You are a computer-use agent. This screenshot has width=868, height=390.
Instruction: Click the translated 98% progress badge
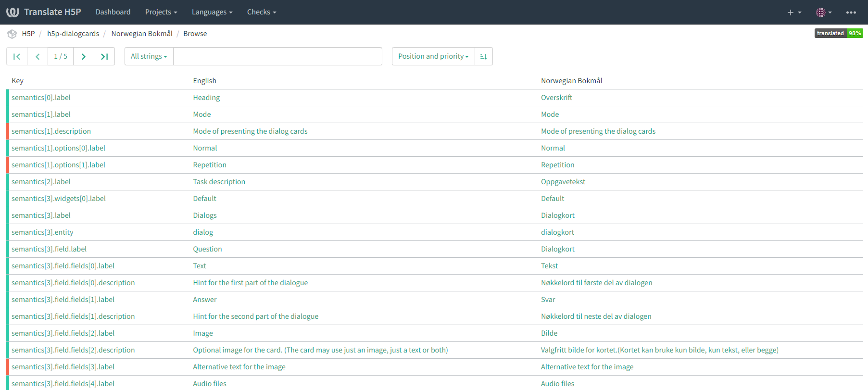pyautogui.click(x=839, y=33)
